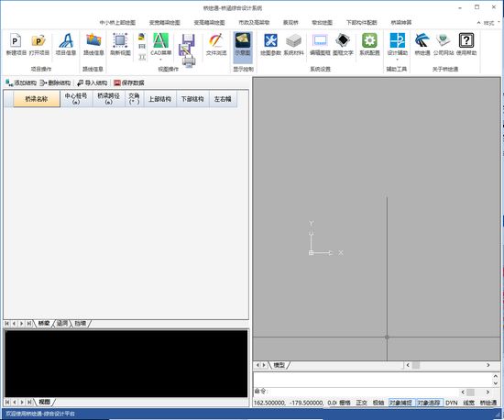Click 桥绘通 in the status bar
504x420 pixels.
pyautogui.click(x=488, y=403)
